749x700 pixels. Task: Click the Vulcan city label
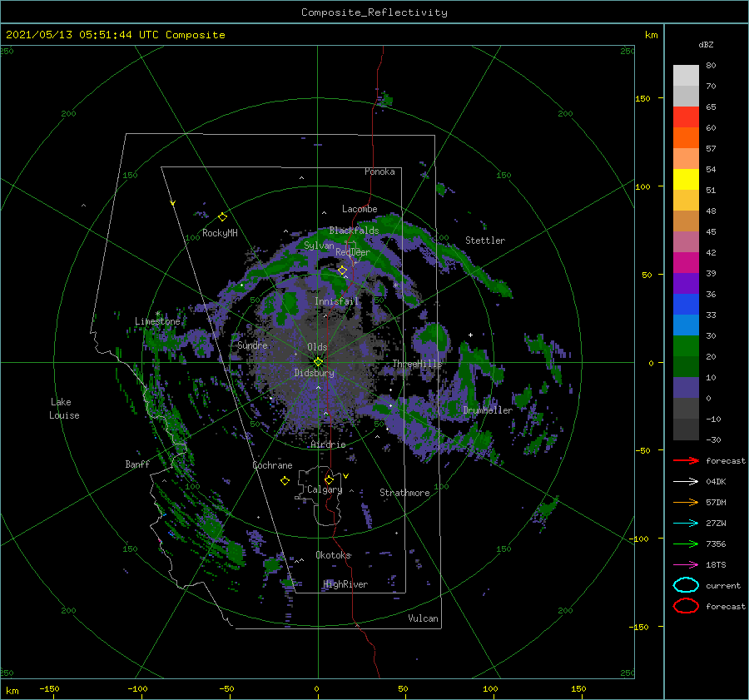point(423,618)
